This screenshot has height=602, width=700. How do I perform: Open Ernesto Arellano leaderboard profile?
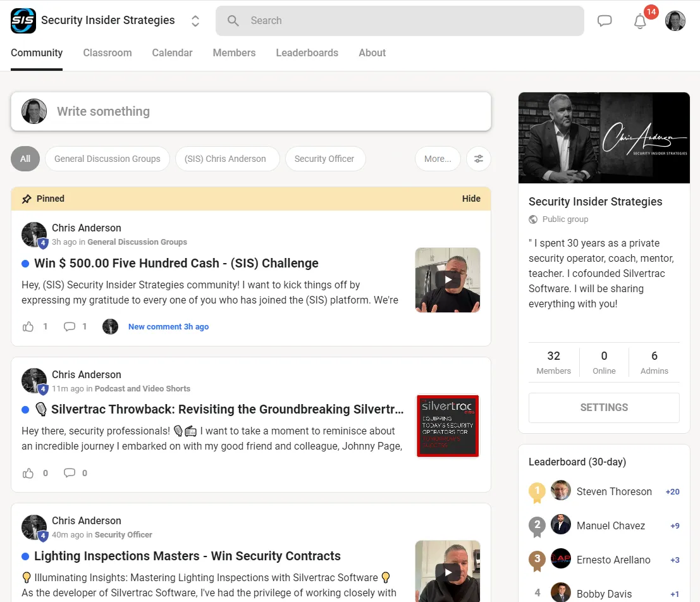coord(613,560)
